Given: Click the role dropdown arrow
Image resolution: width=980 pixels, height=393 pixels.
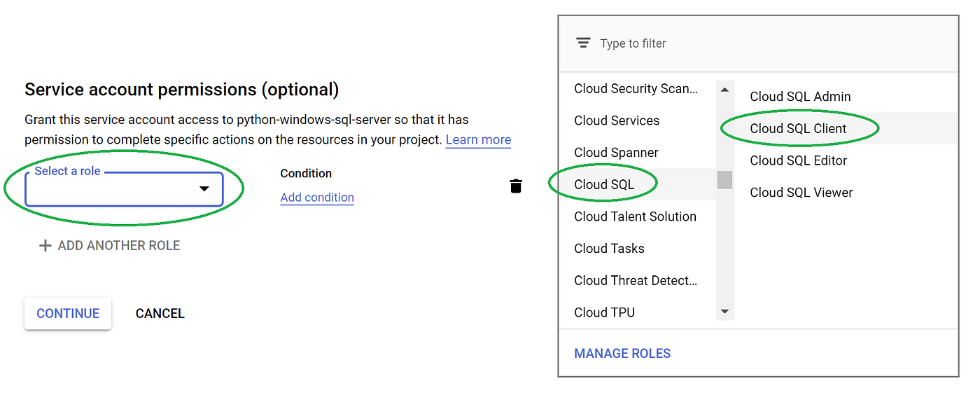Looking at the screenshot, I should tap(204, 188).
